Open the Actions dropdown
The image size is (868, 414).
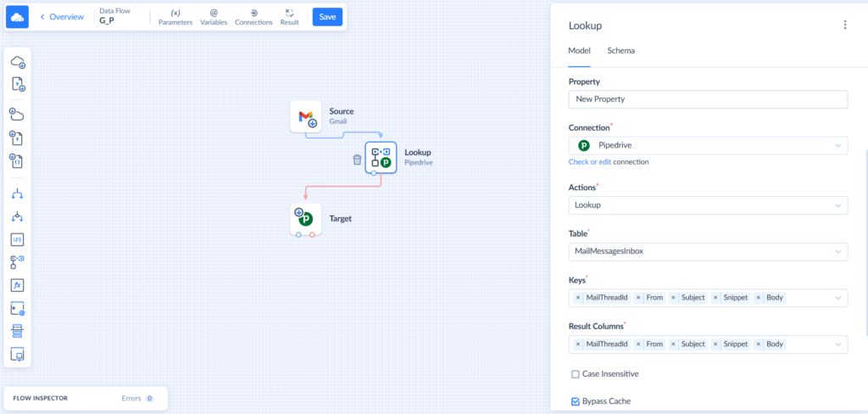[x=708, y=205]
